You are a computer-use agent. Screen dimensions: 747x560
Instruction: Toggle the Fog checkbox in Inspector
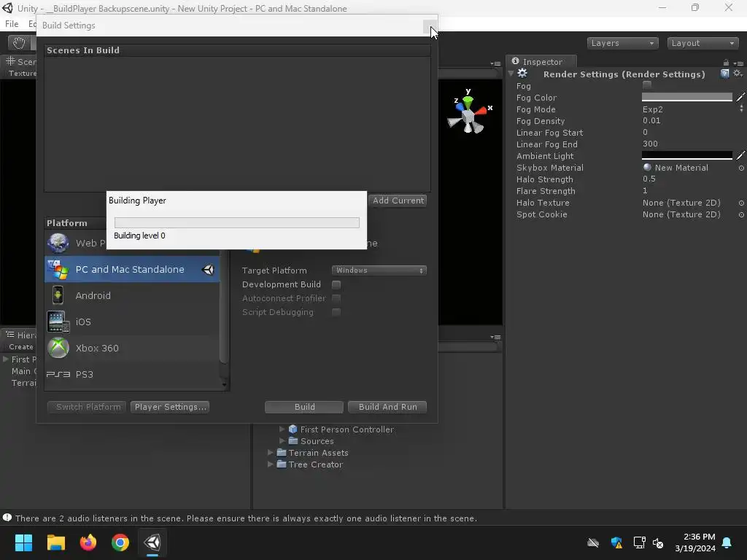pyautogui.click(x=646, y=85)
